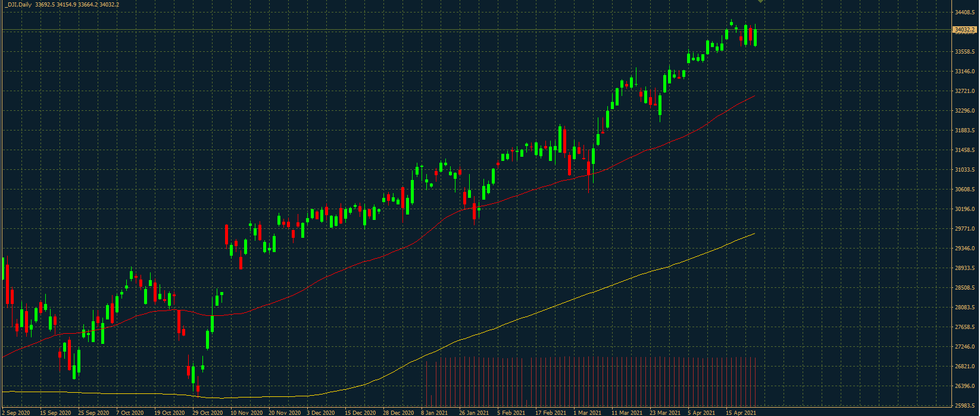Click the 23 Mar 2021 date label
The height and width of the screenshot is (416, 980).
(665, 412)
